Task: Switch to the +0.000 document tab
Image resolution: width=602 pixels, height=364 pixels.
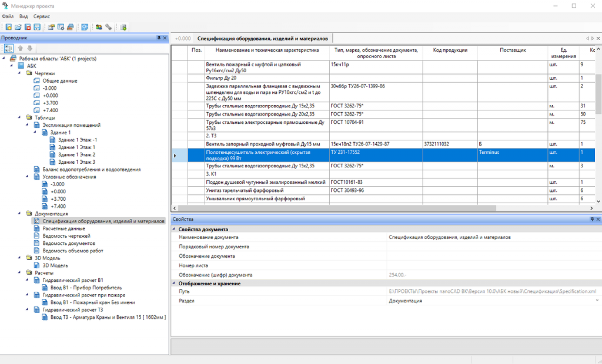Action: tap(183, 38)
